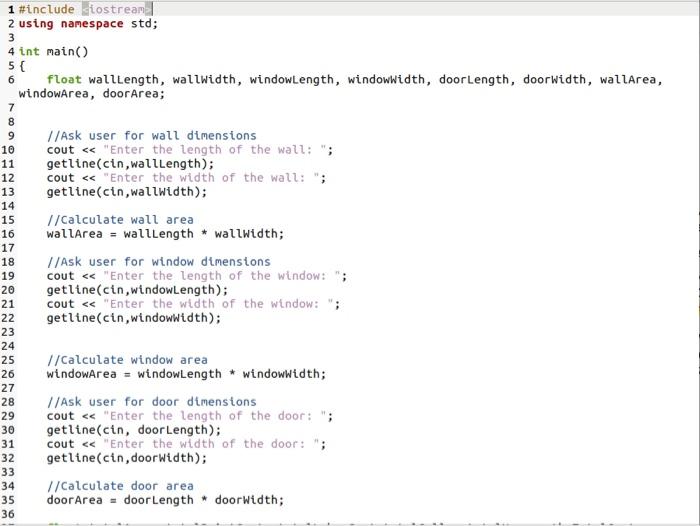This screenshot has width=700, height=526.
Task: Click string 'Enter the width of the wall: '
Action: tap(211, 177)
